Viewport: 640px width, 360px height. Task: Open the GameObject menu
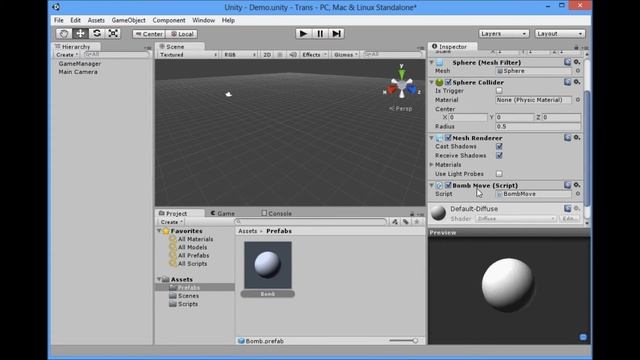[129, 20]
